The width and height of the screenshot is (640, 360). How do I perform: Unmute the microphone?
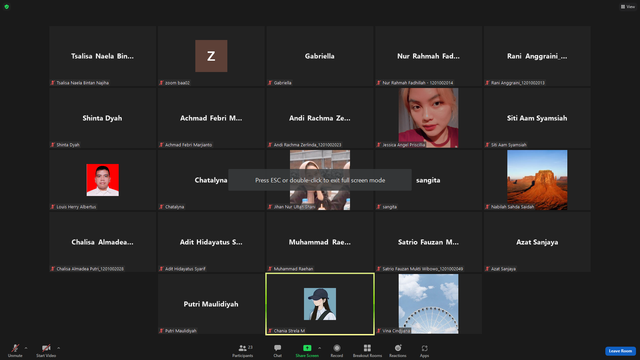[15, 350]
